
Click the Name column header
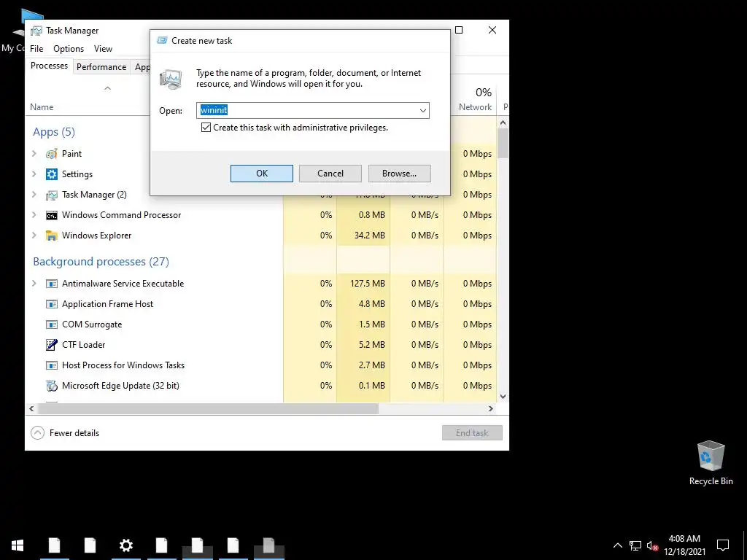click(x=42, y=107)
